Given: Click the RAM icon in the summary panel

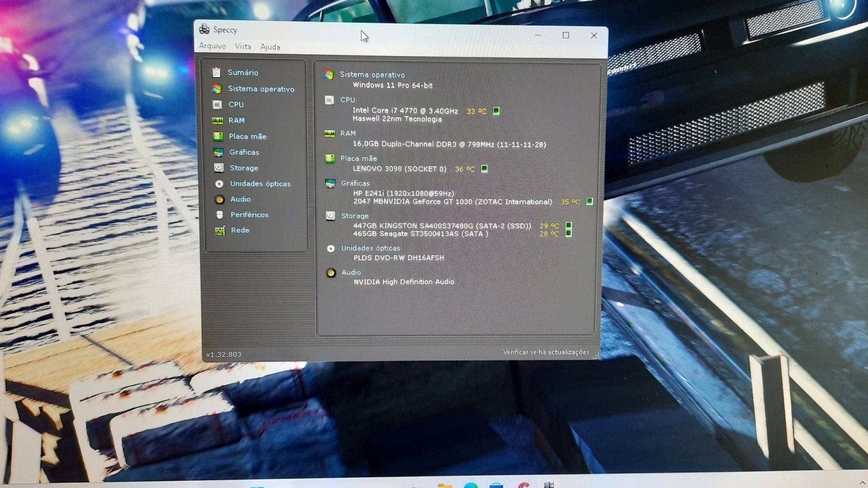Looking at the screenshot, I should pyautogui.click(x=330, y=134).
